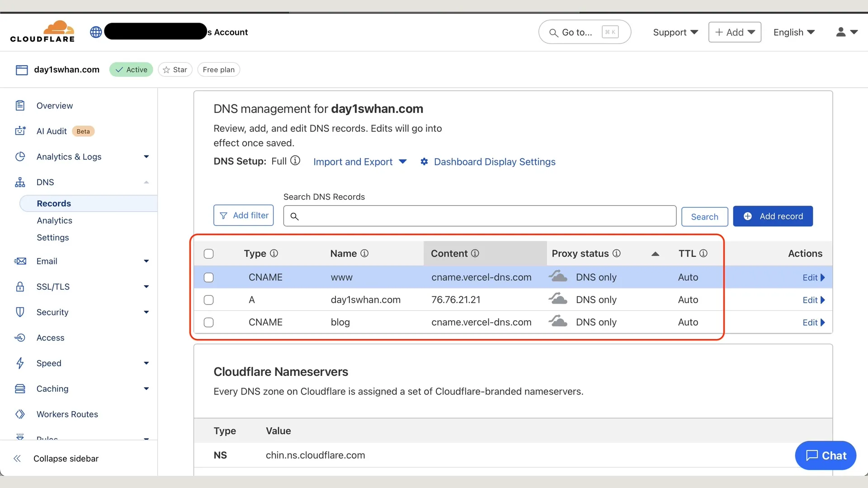Open the Chat support button
Viewport: 868px width, 488px height.
point(826,455)
